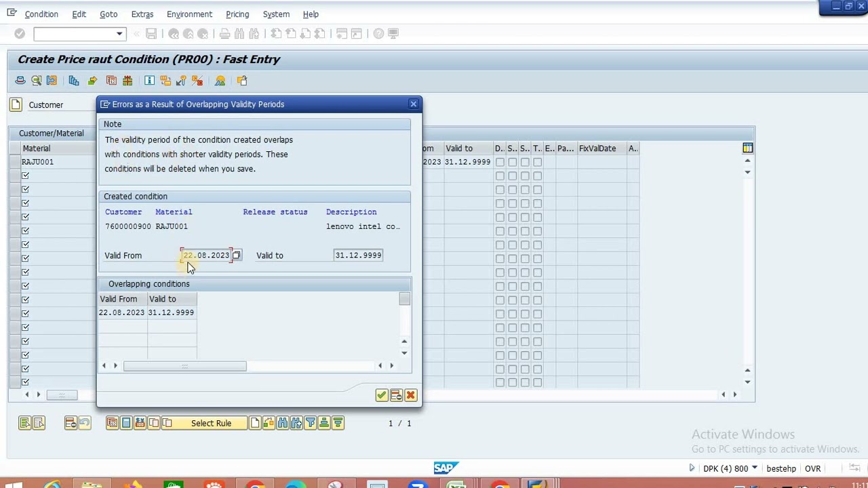
Task: Cancel the overlapping validity dialog with red X
Action: pos(410,395)
